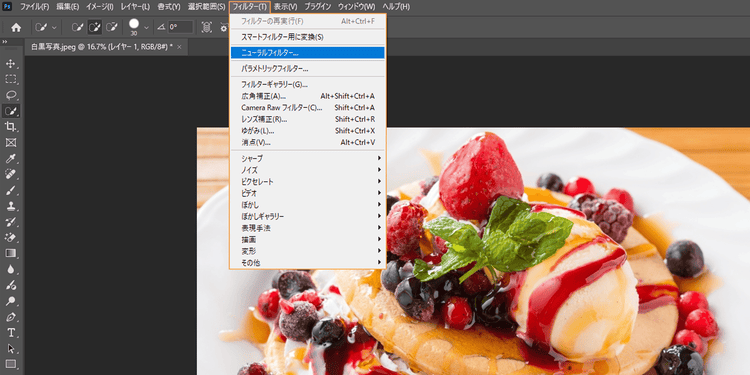Choose スマートフィルター用に変換(S)
The width and height of the screenshot is (750, 375).
pyautogui.click(x=307, y=37)
